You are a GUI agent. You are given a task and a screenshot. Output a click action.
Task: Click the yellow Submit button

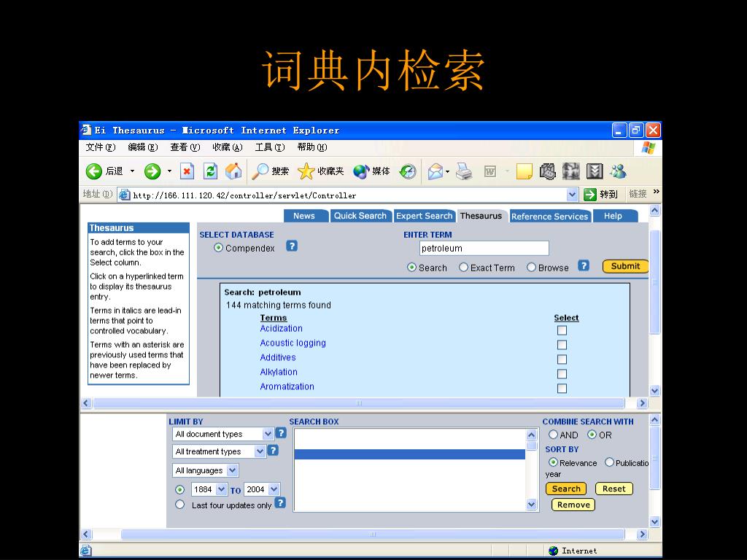(625, 266)
